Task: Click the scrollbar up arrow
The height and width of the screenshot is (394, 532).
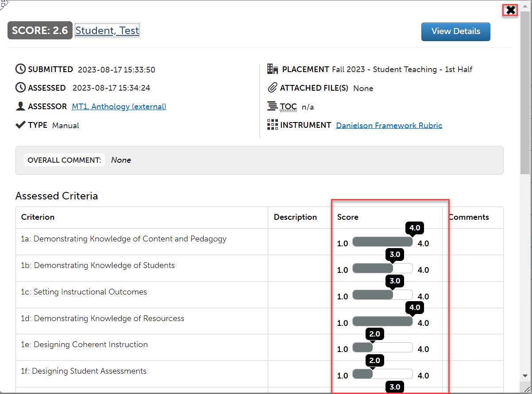Action: pyautogui.click(x=525, y=5)
